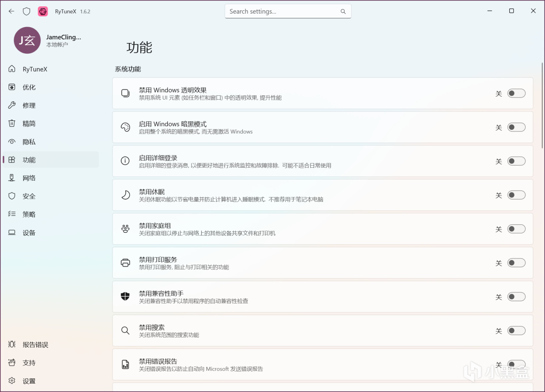Click the shield icon for 安全
Viewport: 545px width, 392px height.
(12, 196)
